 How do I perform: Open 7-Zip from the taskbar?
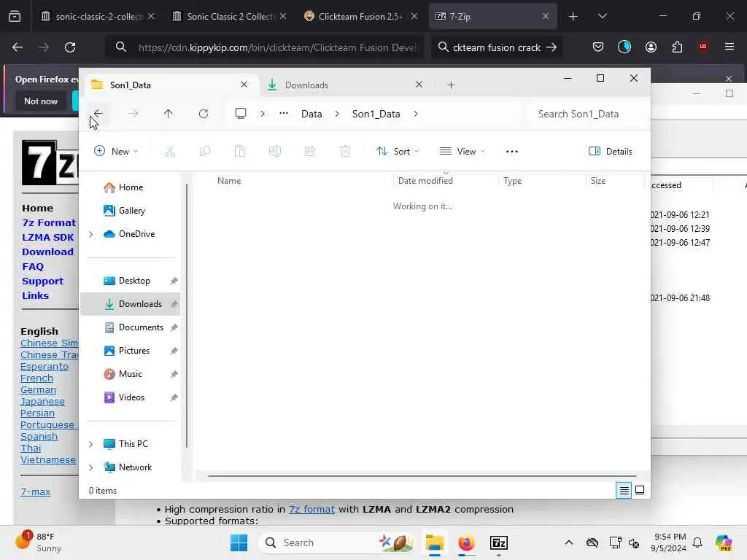499,542
